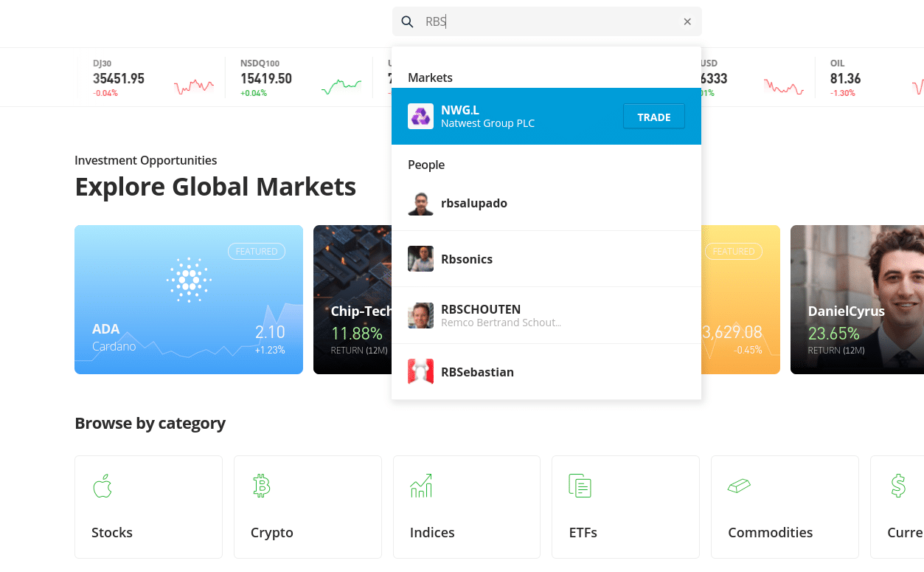Open the Rbsonics profile avatar
The width and height of the screenshot is (924, 572).
tap(420, 259)
